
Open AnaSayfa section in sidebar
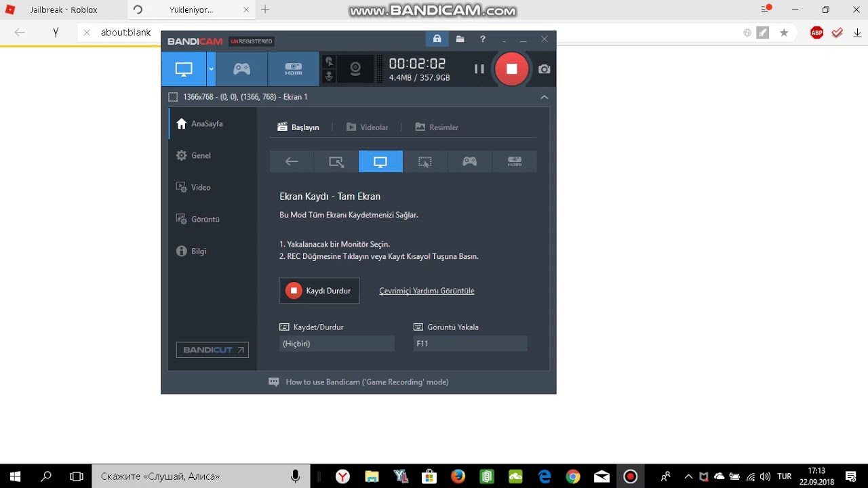tap(213, 124)
